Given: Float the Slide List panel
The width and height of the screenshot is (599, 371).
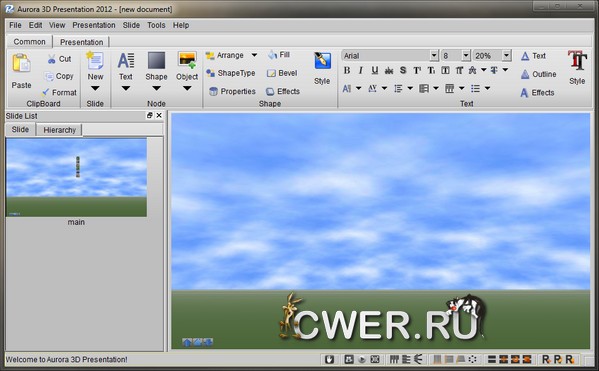Looking at the screenshot, I should [150, 115].
